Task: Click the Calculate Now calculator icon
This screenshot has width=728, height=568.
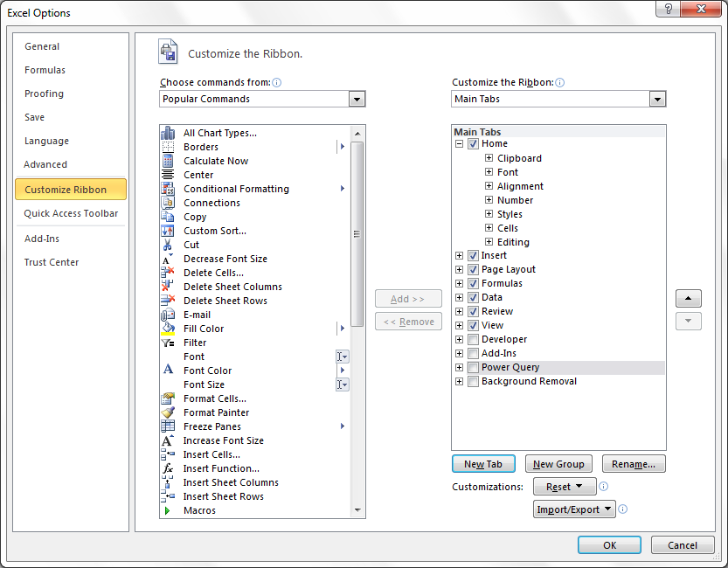Action: pos(168,161)
